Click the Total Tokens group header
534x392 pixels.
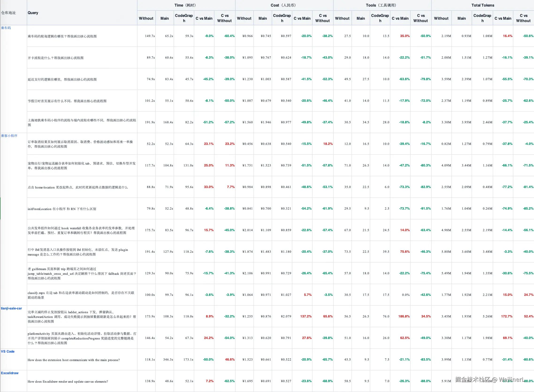(483, 5)
